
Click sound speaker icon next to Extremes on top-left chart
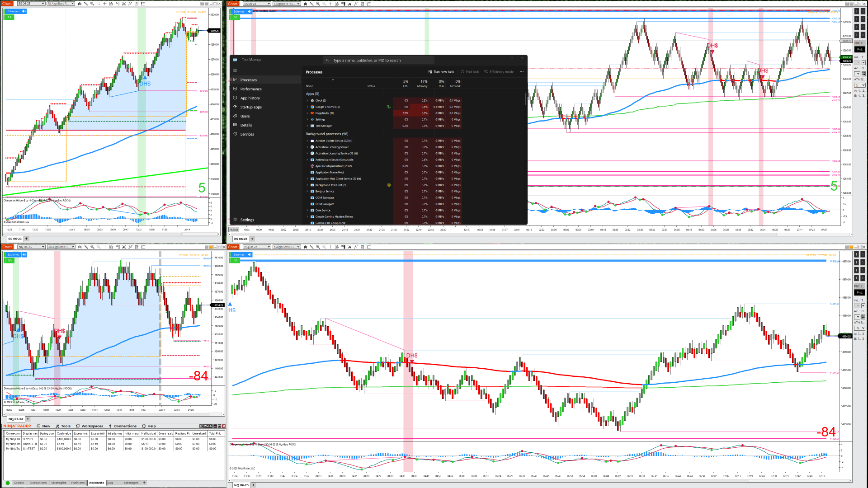pos(24,11)
